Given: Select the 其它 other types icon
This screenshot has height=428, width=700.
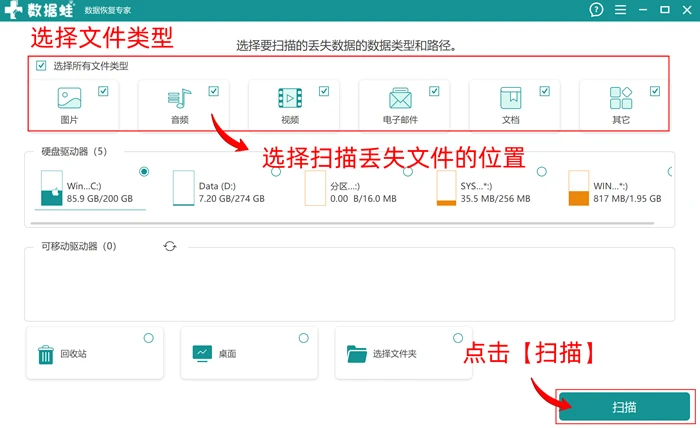Looking at the screenshot, I should click(621, 98).
